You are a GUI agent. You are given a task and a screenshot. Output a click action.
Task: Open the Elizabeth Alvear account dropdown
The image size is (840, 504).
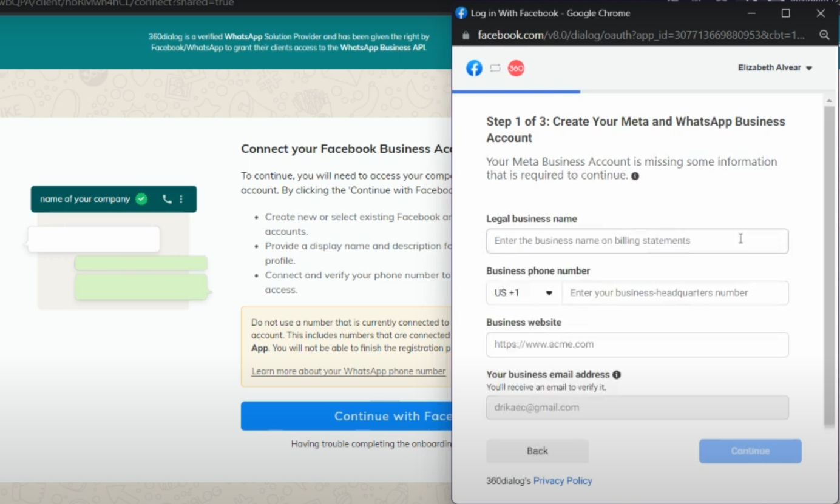(x=775, y=68)
